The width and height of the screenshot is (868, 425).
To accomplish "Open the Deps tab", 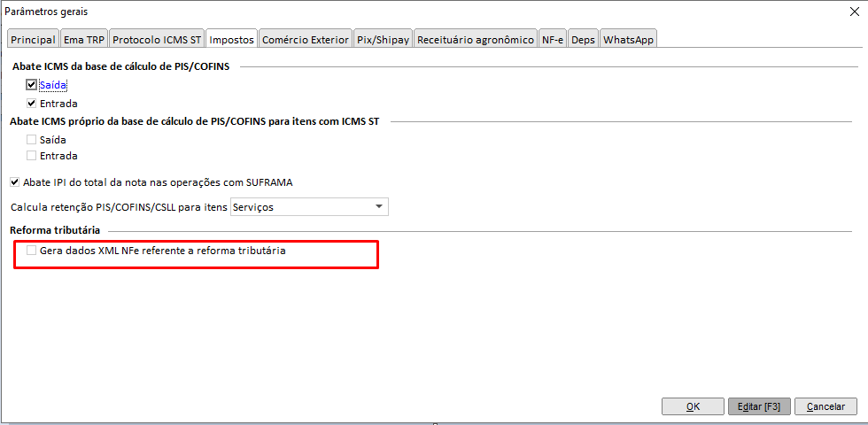I will pyautogui.click(x=583, y=40).
